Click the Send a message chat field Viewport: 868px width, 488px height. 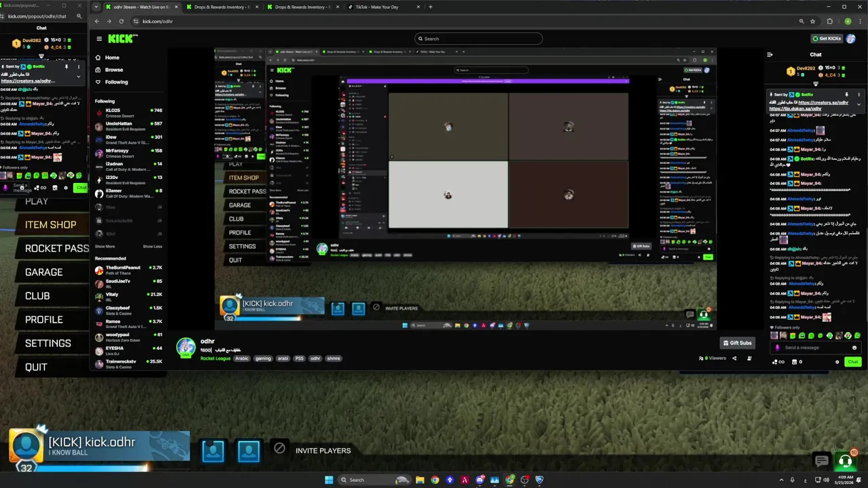(x=817, y=348)
